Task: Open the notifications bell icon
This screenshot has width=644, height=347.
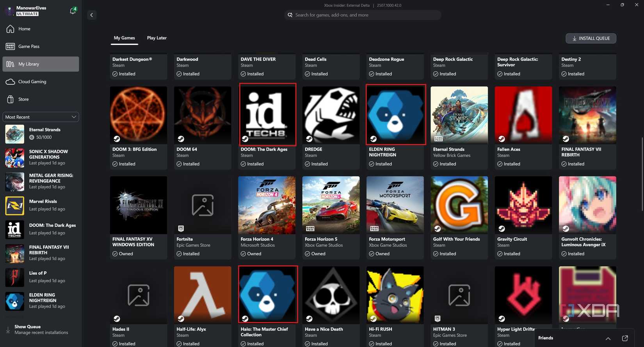Action: tap(73, 11)
